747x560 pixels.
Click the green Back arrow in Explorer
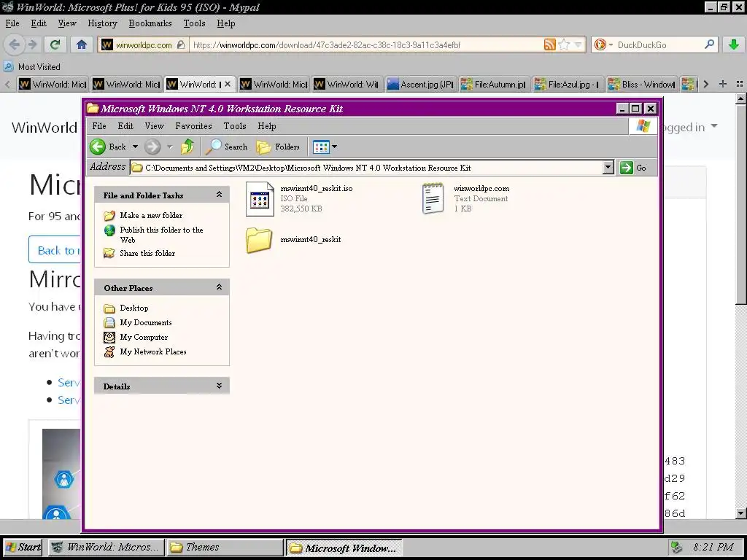click(x=98, y=147)
